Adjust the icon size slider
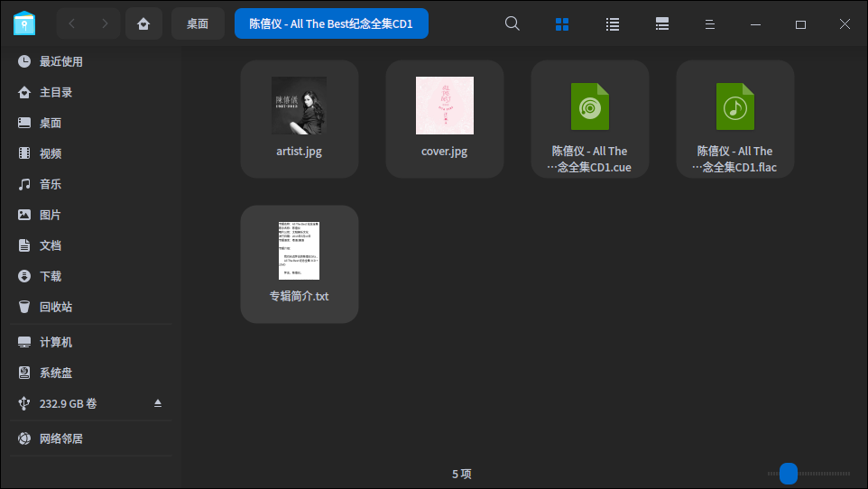The height and width of the screenshot is (489, 868). coord(789,474)
